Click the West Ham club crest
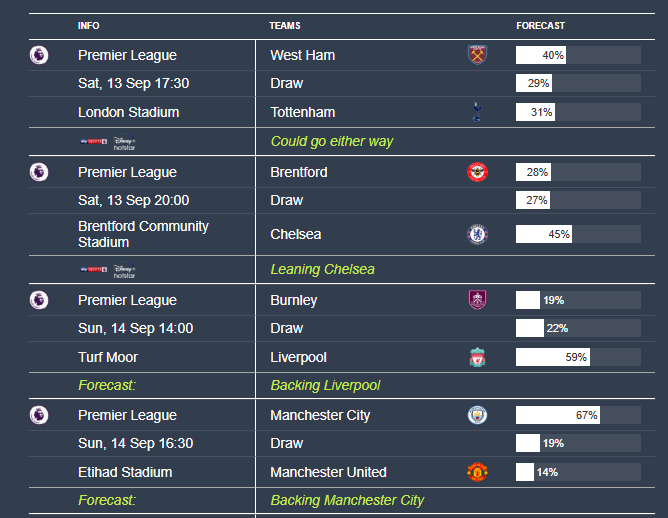Screen dimensions: 668x518 pyautogui.click(x=477, y=55)
